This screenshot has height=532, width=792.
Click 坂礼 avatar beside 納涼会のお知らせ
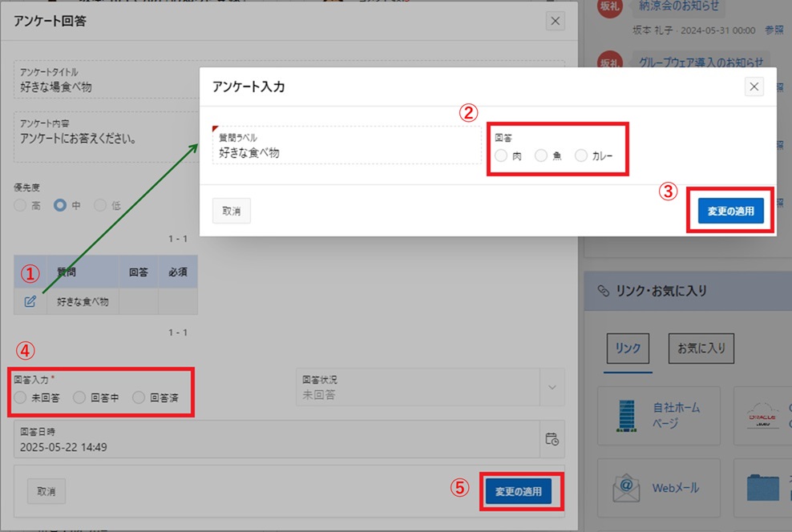point(610,7)
